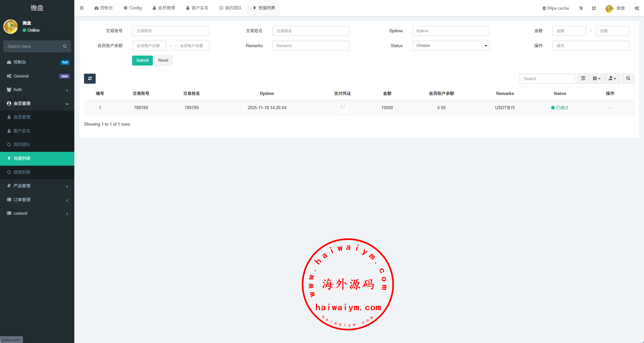Viewport: 644px width, 343px height.
Task: Open the Status Choose dropdown
Action: (x=450, y=46)
